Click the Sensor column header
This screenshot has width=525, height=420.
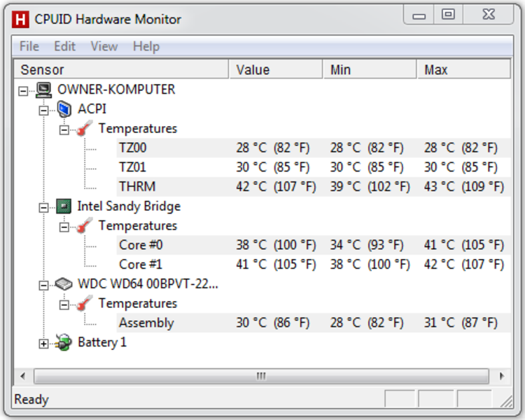[x=121, y=70]
